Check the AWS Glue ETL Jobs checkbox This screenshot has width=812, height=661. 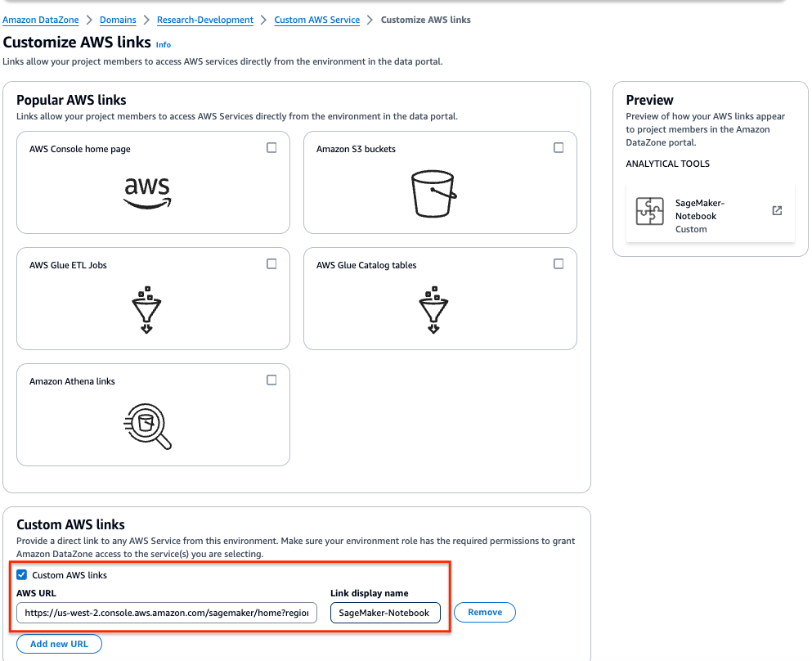[271, 263]
